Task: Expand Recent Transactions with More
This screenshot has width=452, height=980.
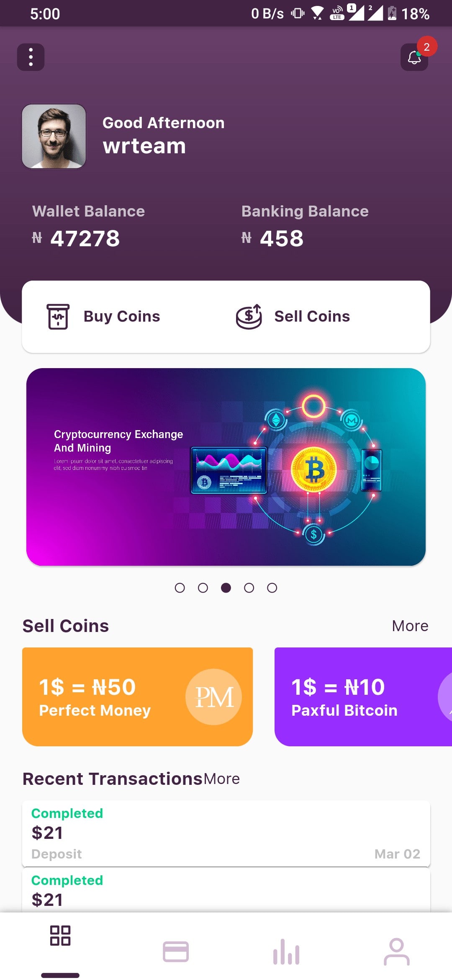Action: pyautogui.click(x=222, y=779)
